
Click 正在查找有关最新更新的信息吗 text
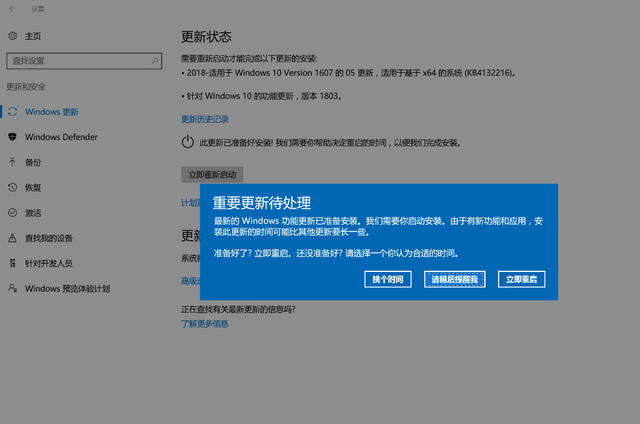(238, 309)
